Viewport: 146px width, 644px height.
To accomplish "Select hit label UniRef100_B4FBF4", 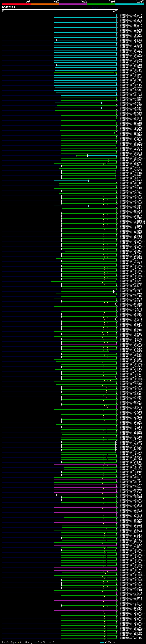I will pyautogui.click(x=131, y=53).
